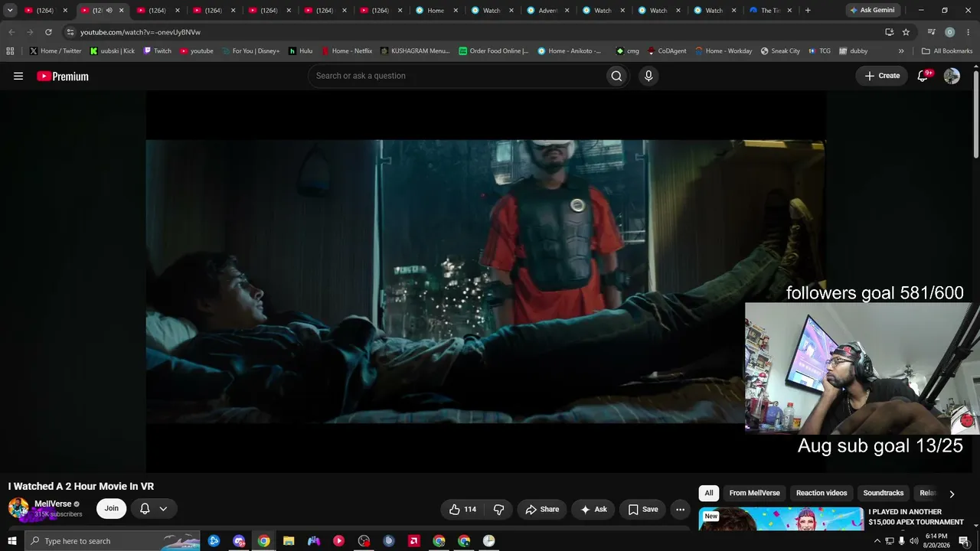Image resolution: width=980 pixels, height=551 pixels.
Task: Open the "uubski | Kick" bookmark
Action: (112, 51)
